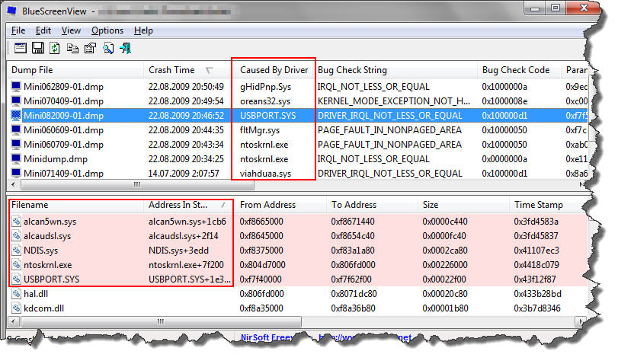Open the Options menu
Viewport: 618px width, 364px height.
tap(107, 30)
